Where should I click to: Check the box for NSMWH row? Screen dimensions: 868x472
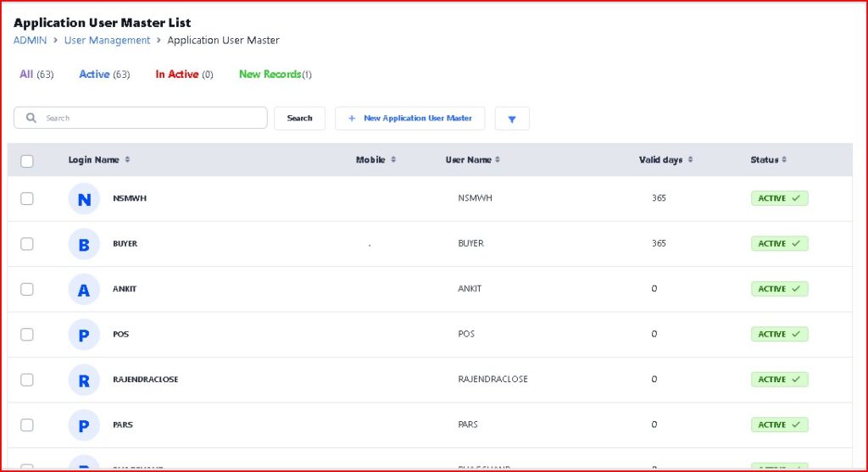click(x=27, y=198)
